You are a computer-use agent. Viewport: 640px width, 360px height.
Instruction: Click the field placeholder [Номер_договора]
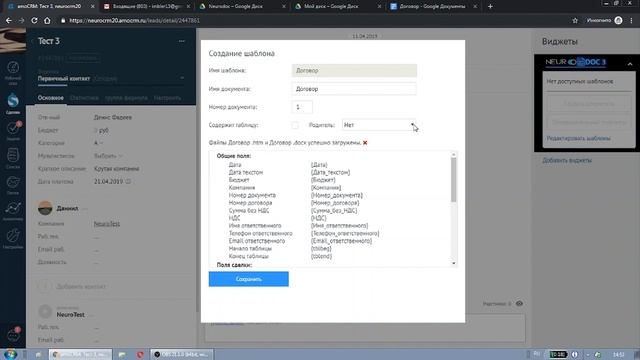tap(335, 202)
